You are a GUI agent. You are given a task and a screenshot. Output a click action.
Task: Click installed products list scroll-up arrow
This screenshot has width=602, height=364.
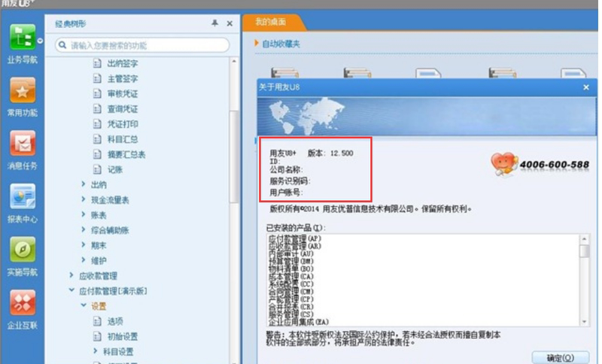pos(584,239)
